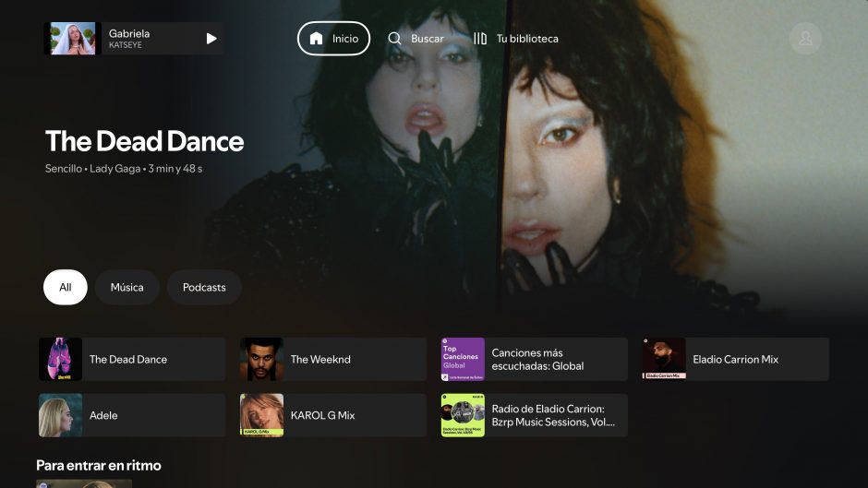Open KAROL G Mix tile
868x488 pixels.
point(333,415)
